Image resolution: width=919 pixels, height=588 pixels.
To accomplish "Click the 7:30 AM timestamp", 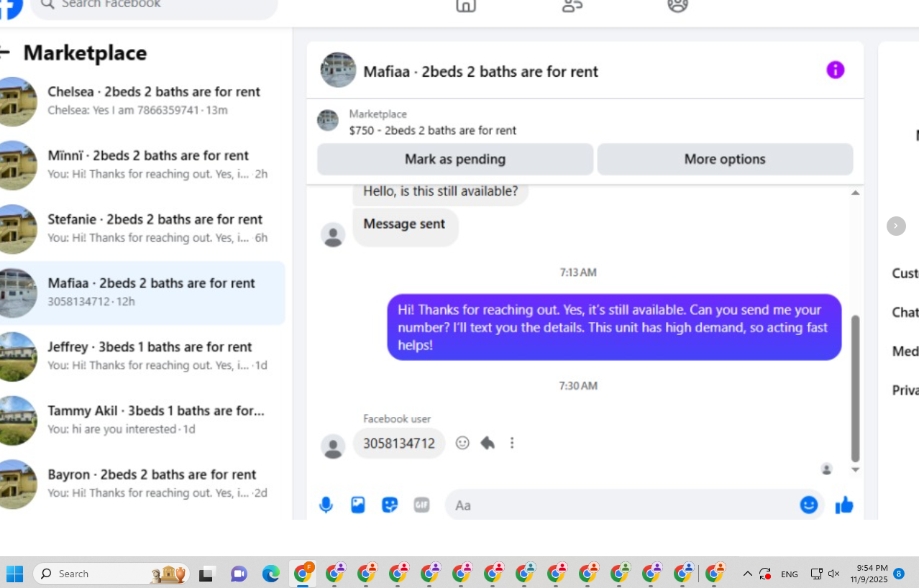I will coord(578,386).
